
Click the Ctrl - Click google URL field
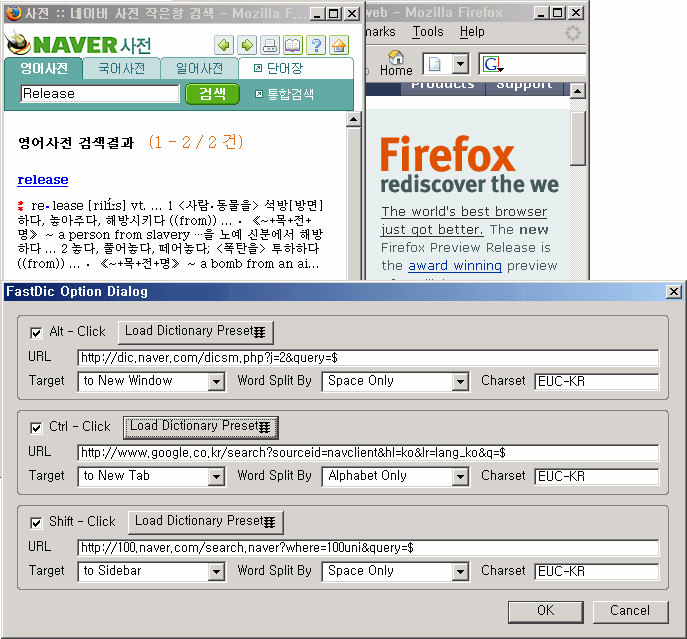click(x=368, y=453)
